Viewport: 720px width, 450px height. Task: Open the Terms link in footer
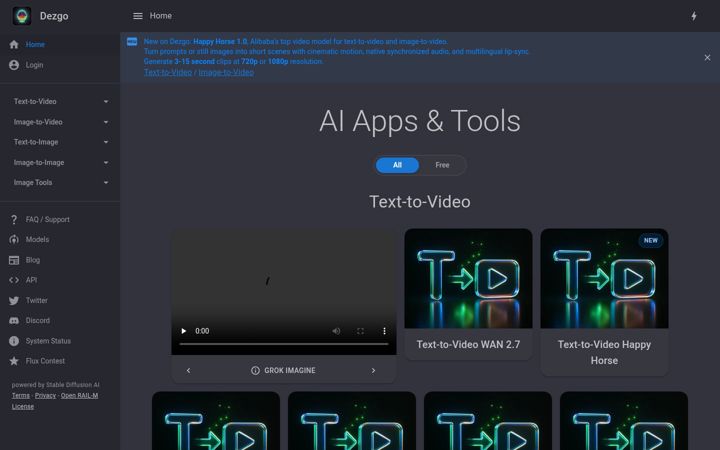21,396
